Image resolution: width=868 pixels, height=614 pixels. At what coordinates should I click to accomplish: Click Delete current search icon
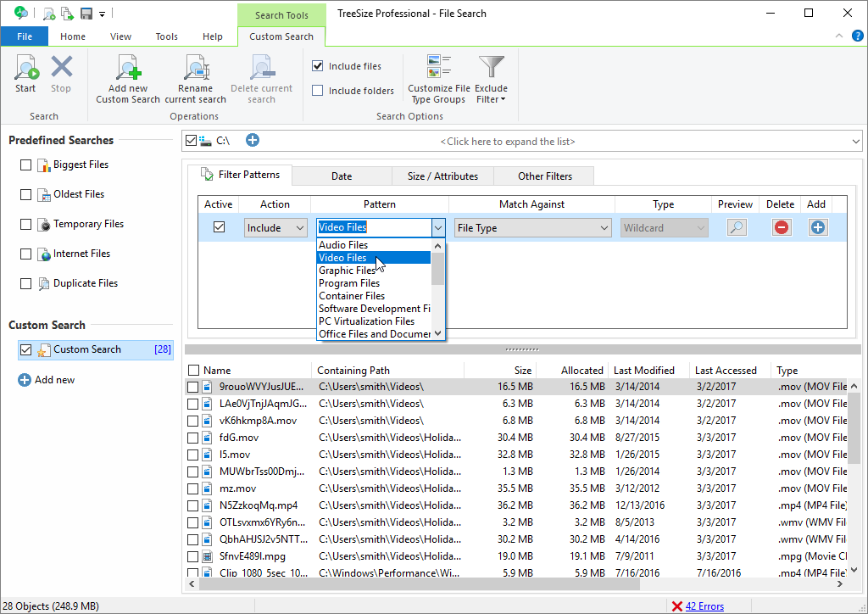coord(262,67)
